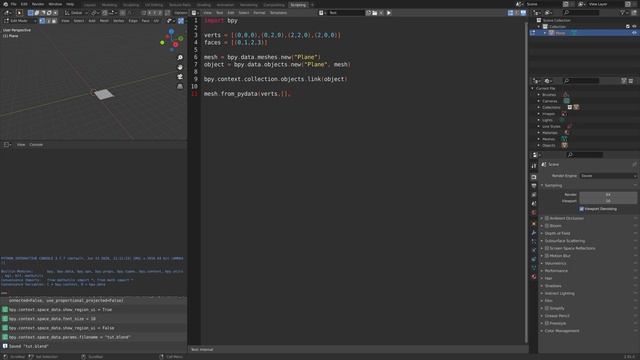
Task: Open Output properties tab icon
Action: point(534,186)
